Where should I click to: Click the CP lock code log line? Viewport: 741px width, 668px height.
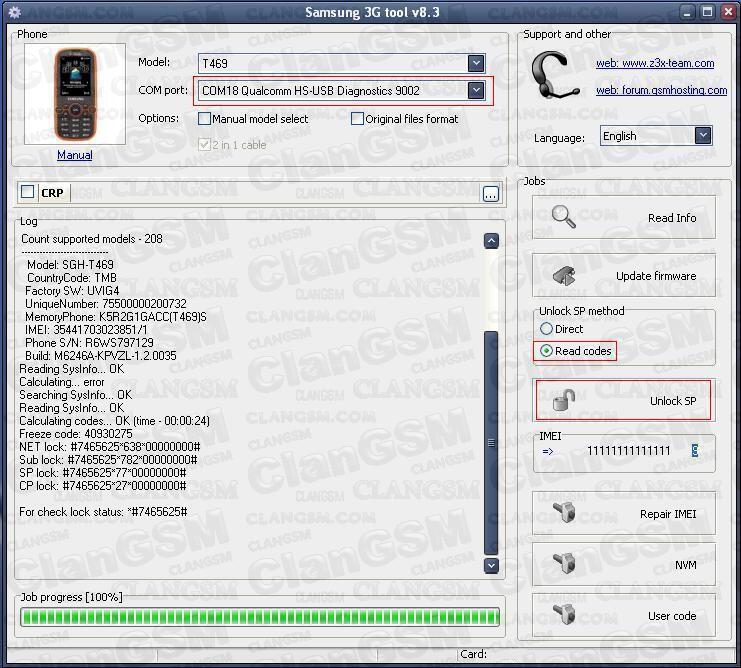pyautogui.click(x=103, y=486)
